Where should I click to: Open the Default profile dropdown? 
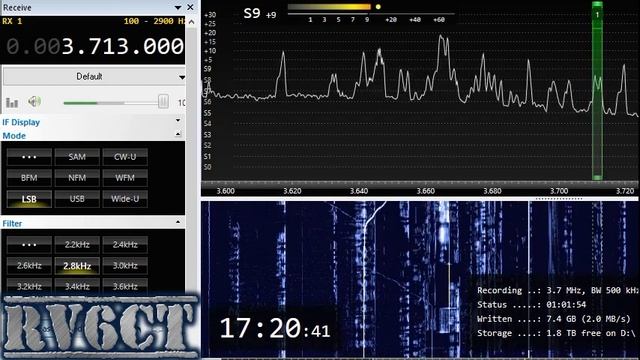point(94,77)
